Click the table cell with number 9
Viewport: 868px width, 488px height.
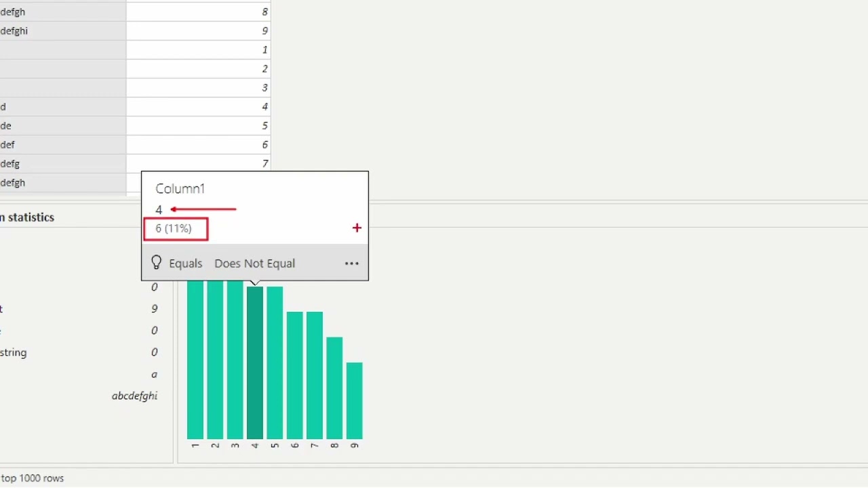click(199, 30)
